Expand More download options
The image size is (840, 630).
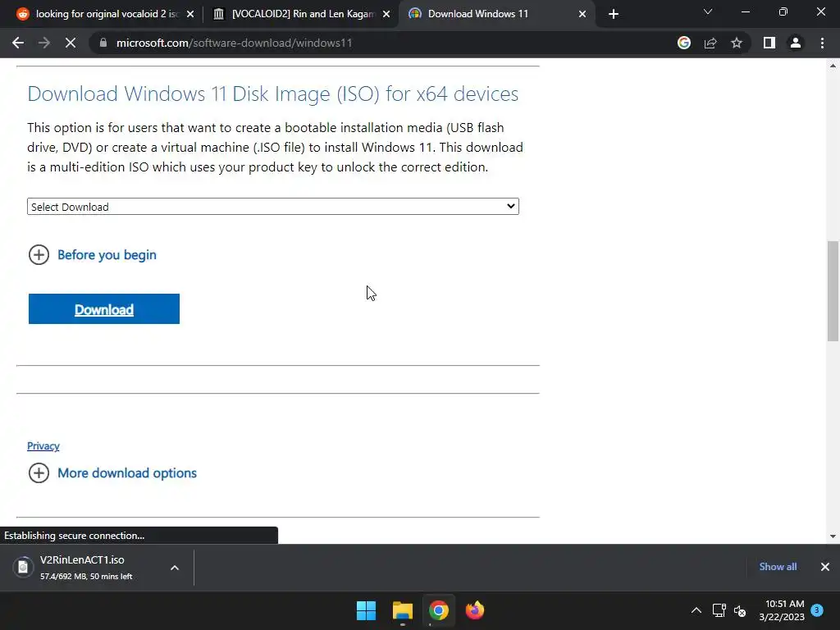(112, 473)
